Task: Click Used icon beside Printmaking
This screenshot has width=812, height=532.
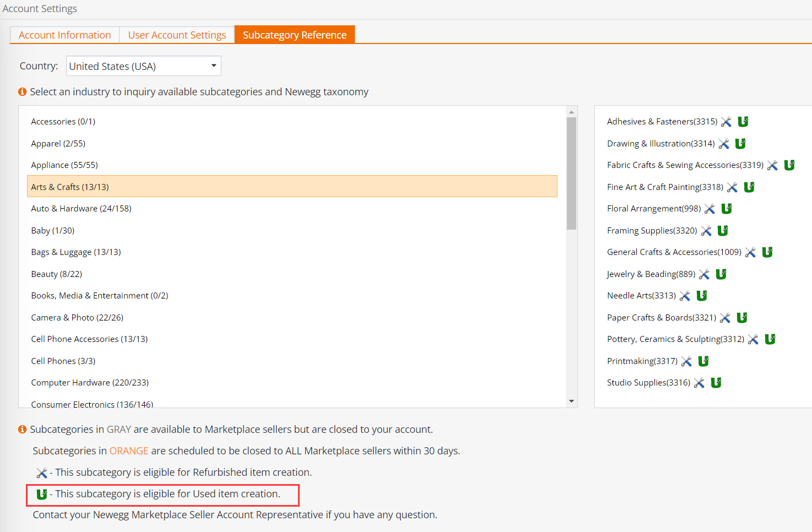Action: pos(703,361)
